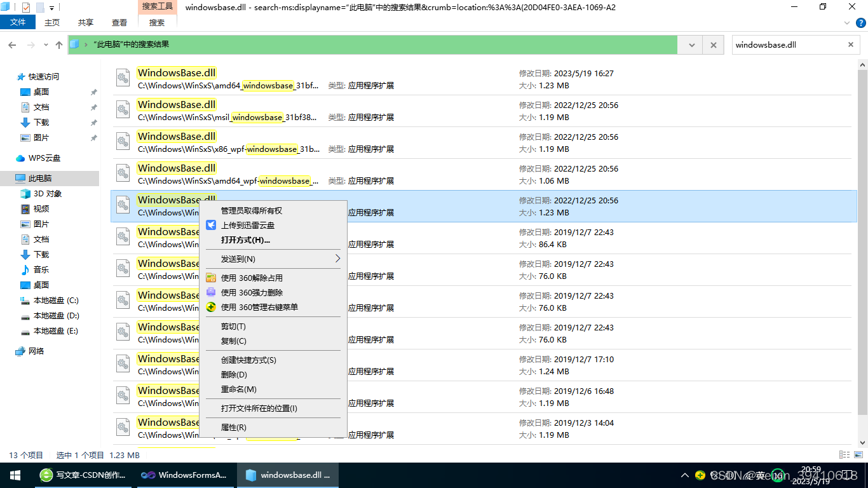Clear the search box with the X button
The image size is (868, 488).
pos(851,44)
